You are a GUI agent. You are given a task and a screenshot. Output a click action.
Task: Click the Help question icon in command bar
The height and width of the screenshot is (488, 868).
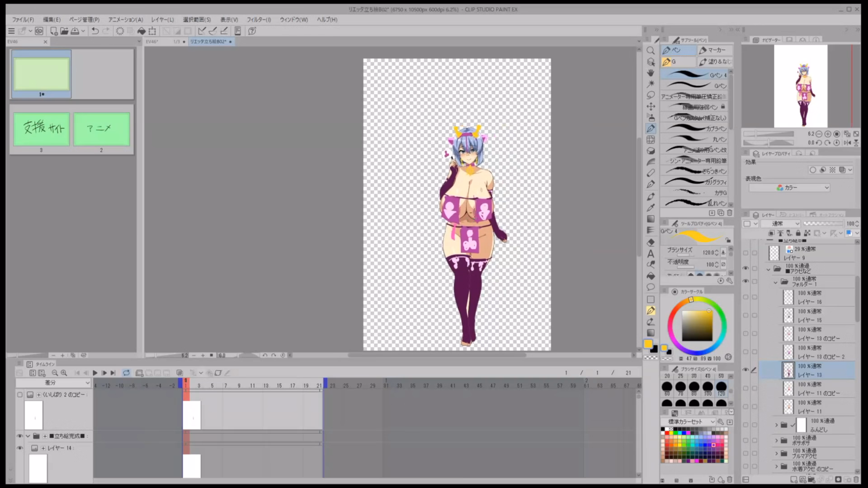pyautogui.click(x=252, y=31)
